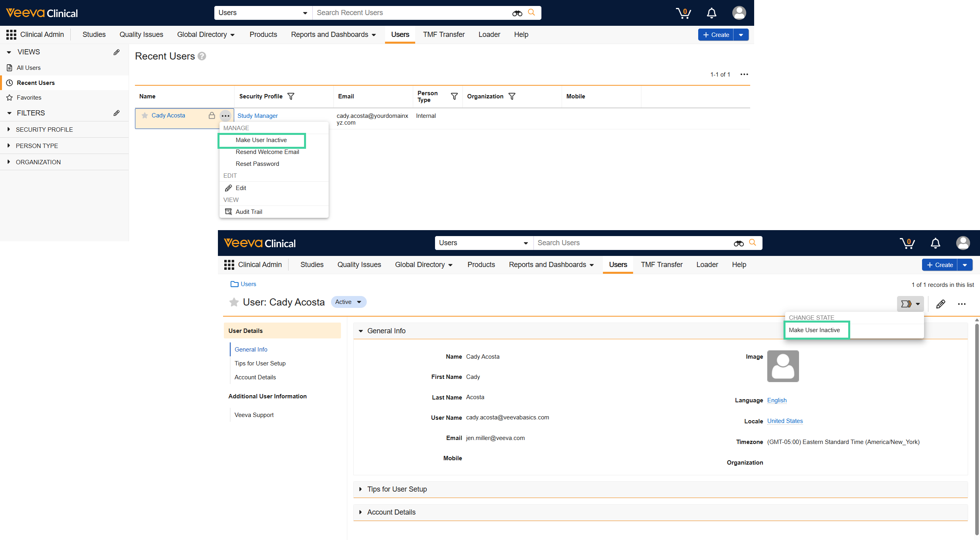Select Make User Inactive in row actions menu
This screenshot has width=980, height=540.
(x=261, y=140)
